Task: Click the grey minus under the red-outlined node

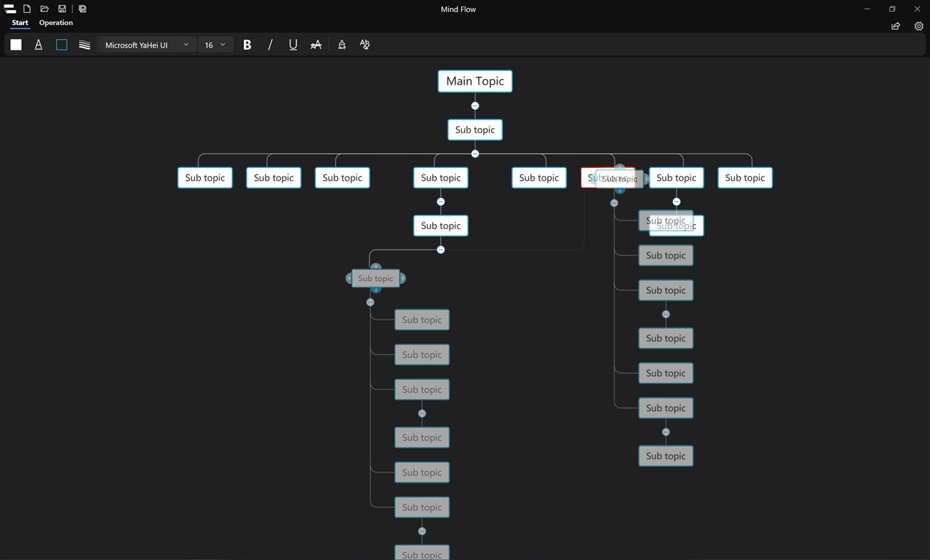Action: 614,203
